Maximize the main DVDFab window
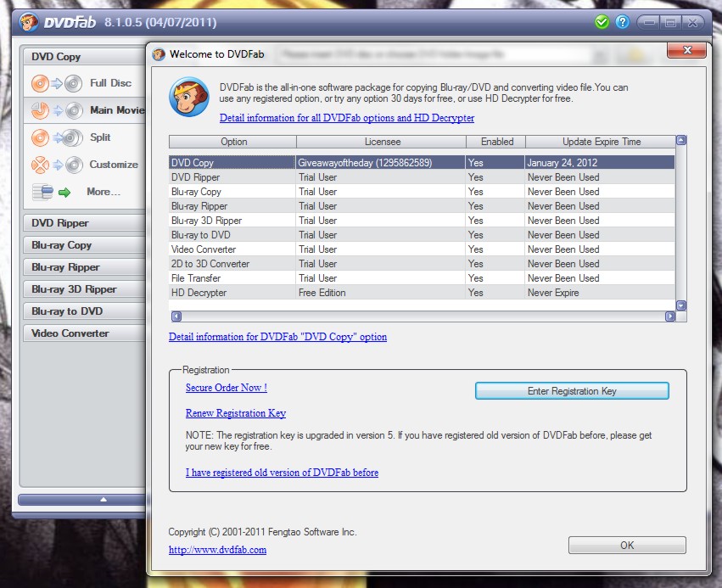The width and height of the screenshot is (722, 588). 670,22
